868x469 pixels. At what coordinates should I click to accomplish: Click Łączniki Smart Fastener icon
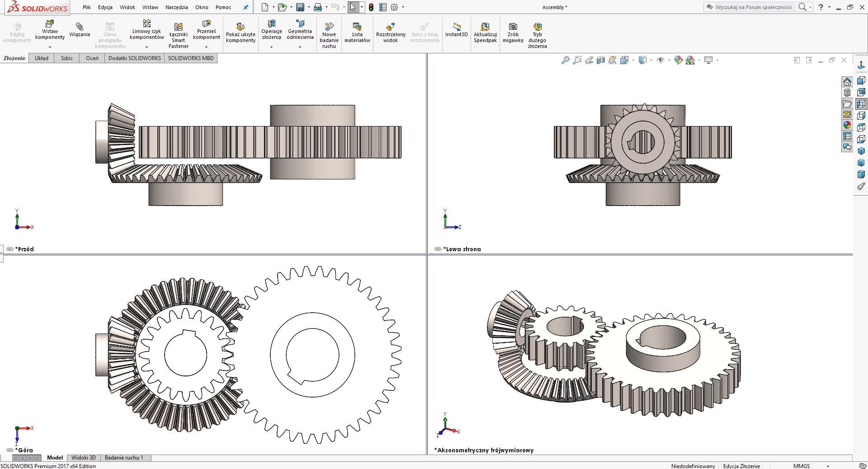click(179, 27)
